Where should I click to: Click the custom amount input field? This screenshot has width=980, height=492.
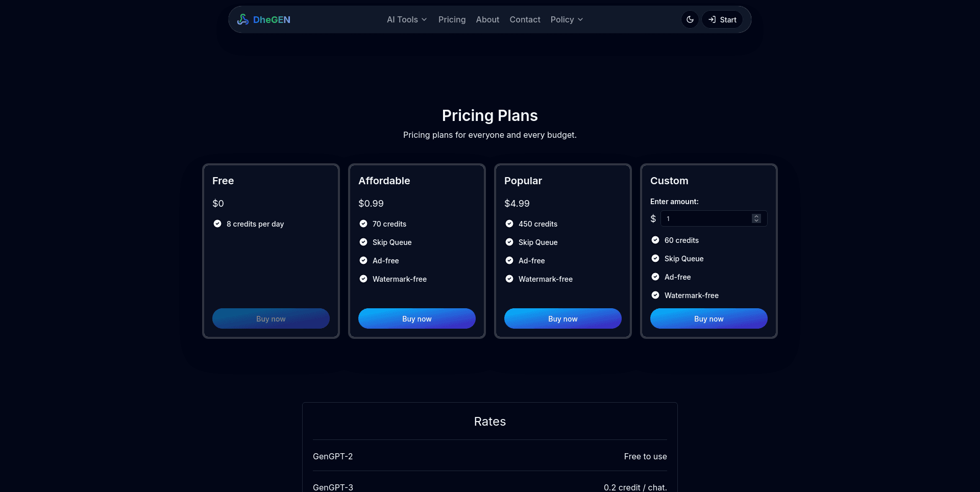(x=704, y=218)
